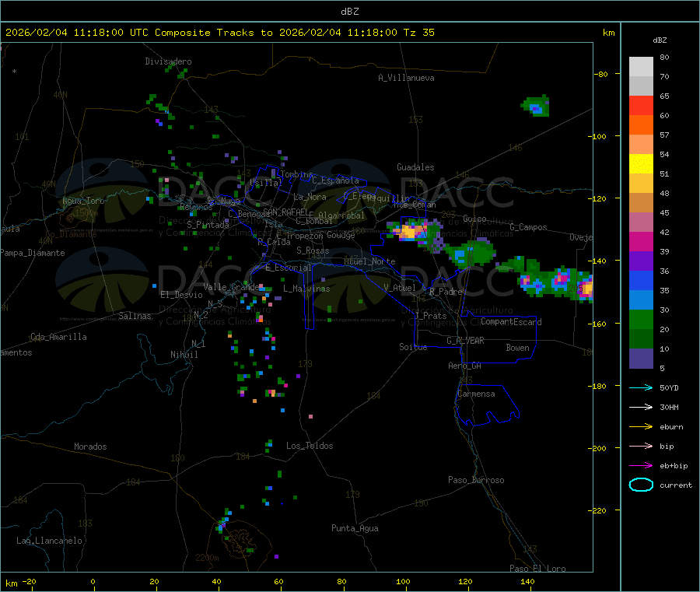Screen dimensions: 700x592
Task: Click the Atuel_Norte map label
Action: [x=369, y=261]
